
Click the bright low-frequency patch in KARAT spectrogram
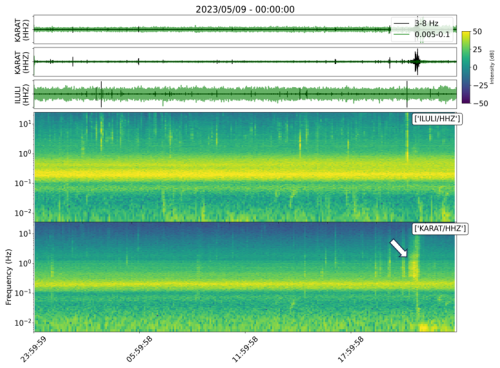[424, 327]
